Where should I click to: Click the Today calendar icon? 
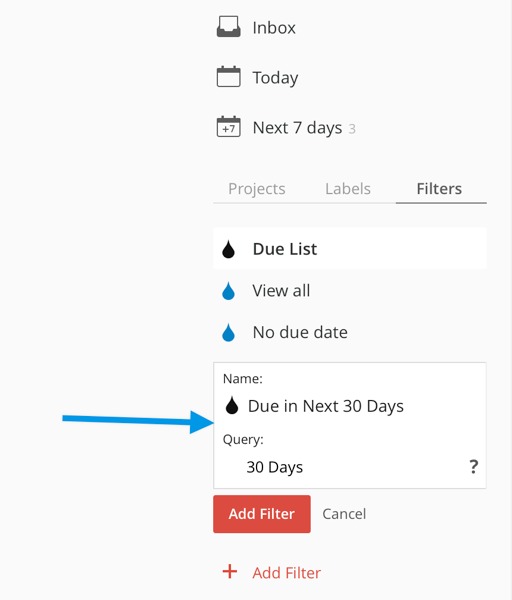[228, 76]
